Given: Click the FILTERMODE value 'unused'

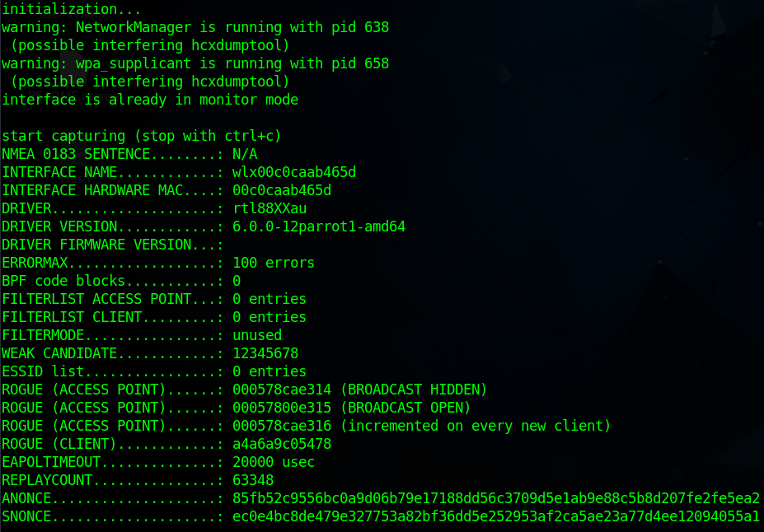Looking at the screenshot, I should point(257,335).
